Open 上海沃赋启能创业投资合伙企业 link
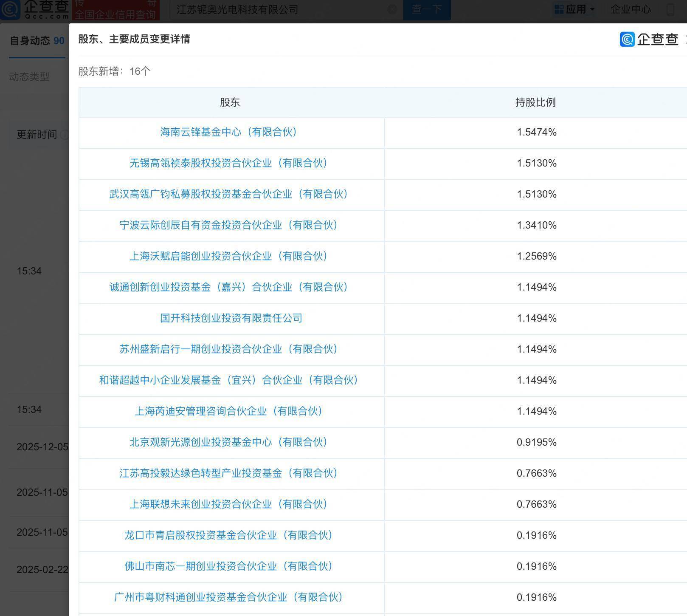 tap(230, 256)
